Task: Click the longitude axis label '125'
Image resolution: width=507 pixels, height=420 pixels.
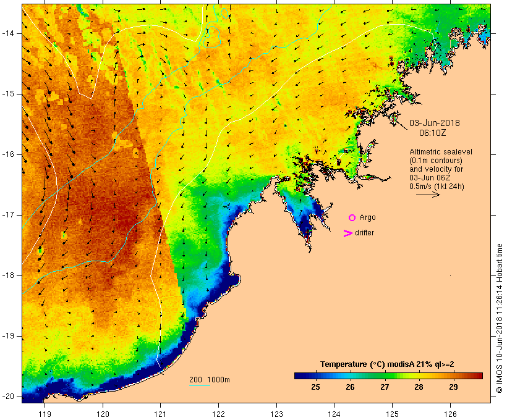Action: point(392,414)
